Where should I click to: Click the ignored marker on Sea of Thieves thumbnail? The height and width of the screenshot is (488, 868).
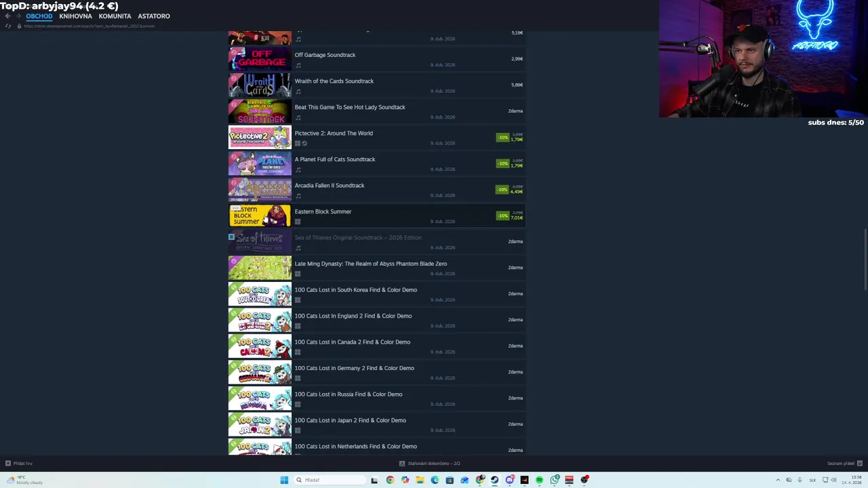click(x=231, y=237)
